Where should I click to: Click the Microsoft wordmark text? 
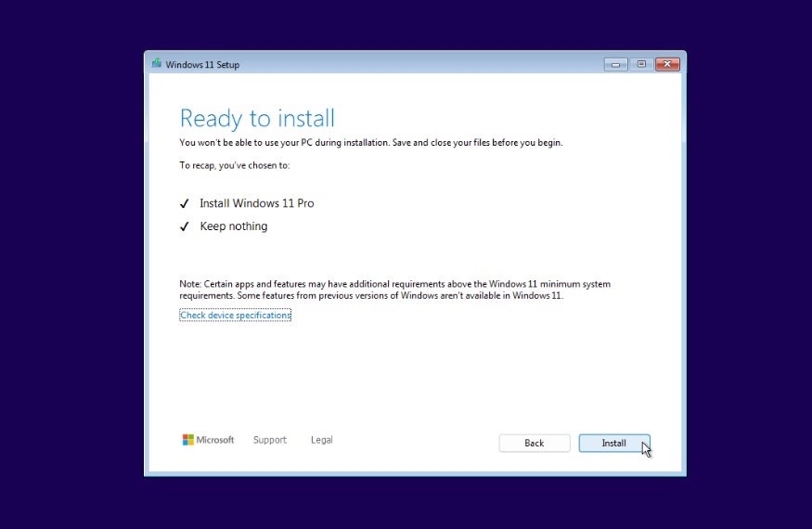coord(215,440)
